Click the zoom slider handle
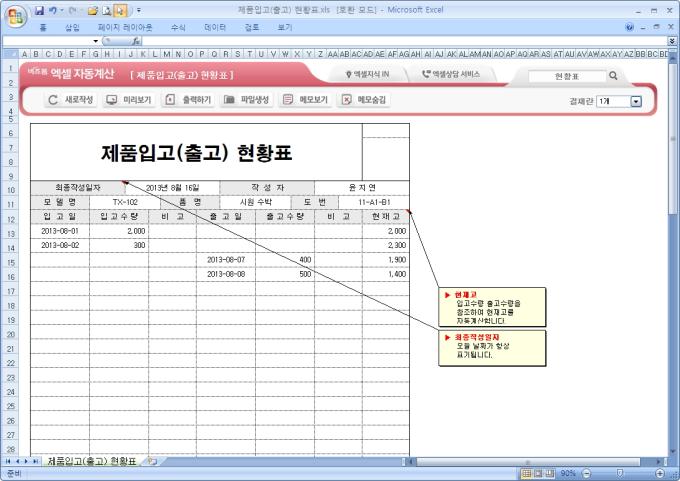Viewport: 680px width, 481px height. [x=620, y=473]
